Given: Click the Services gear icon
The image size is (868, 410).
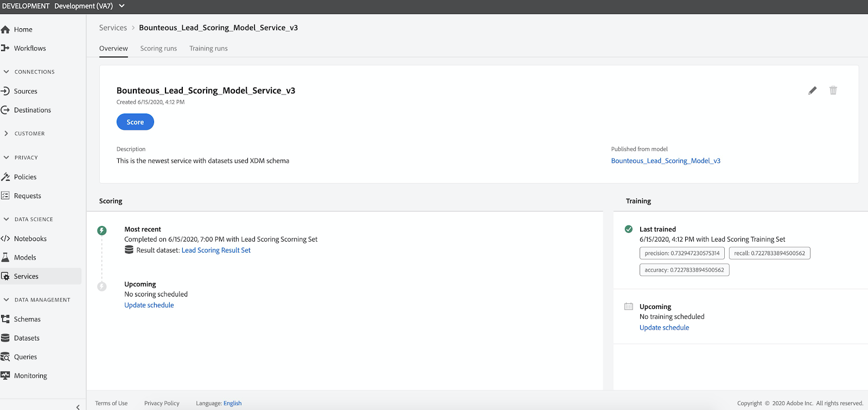Looking at the screenshot, I should click(x=5, y=276).
